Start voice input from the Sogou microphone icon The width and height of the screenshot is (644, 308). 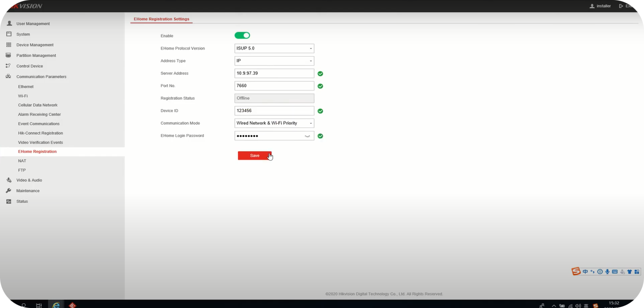[607, 272]
